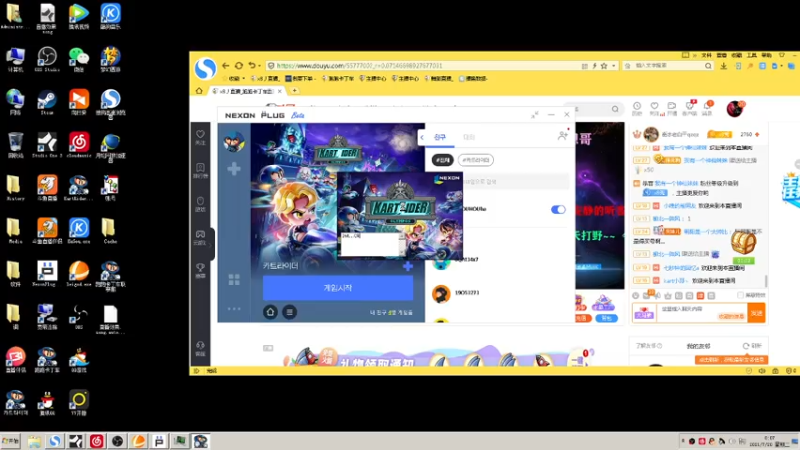Open the Nexon Plug grid apps icon
Screen dimensions: 800x450
[x=234, y=279]
